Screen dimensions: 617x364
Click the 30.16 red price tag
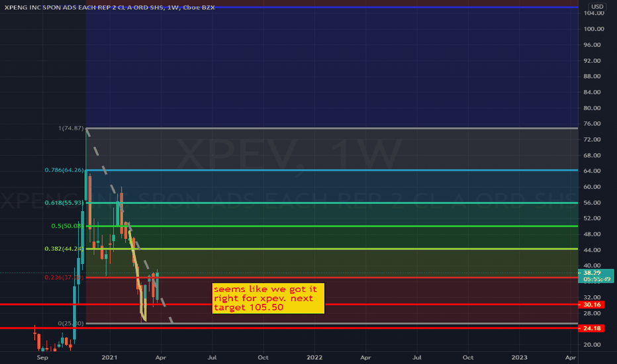(x=591, y=304)
